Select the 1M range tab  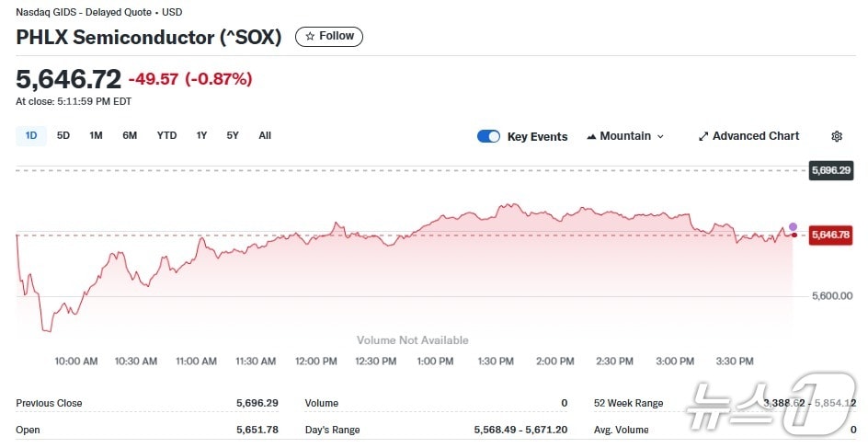96,135
